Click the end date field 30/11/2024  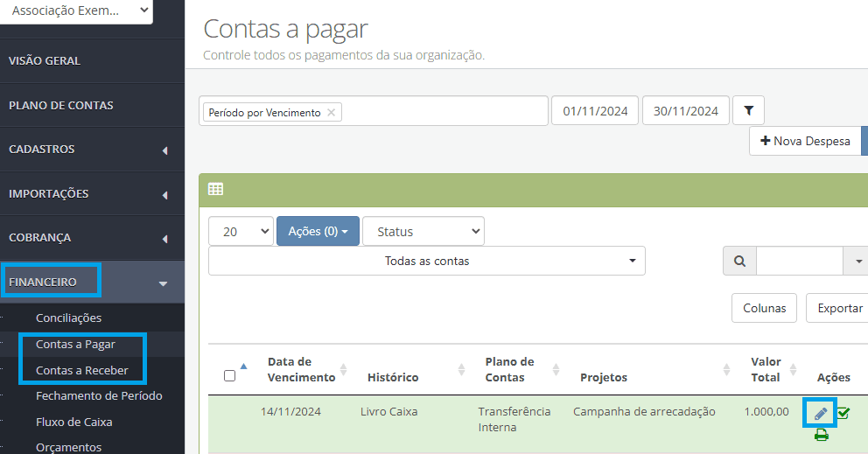click(x=686, y=111)
